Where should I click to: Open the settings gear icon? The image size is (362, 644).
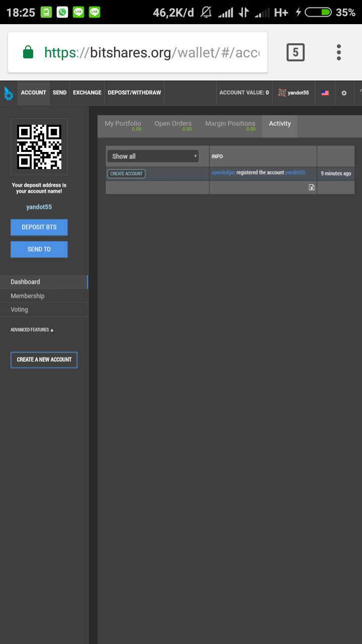(x=344, y=93)
